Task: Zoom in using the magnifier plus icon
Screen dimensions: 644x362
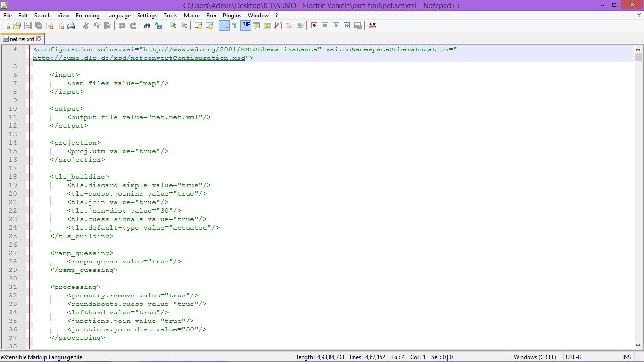Action: click(173, 25)
